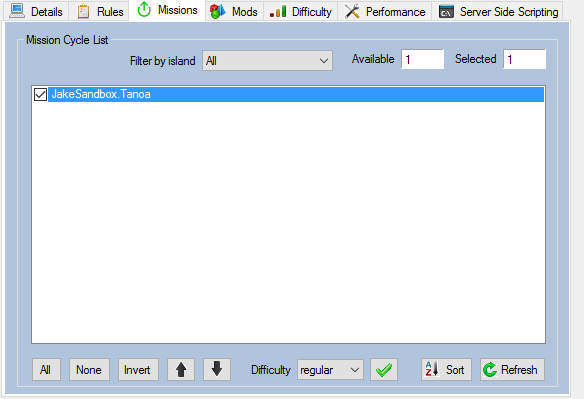Switch to Server Side Scripting tab
Screen dimensions: 584x399
click(498, 12)
